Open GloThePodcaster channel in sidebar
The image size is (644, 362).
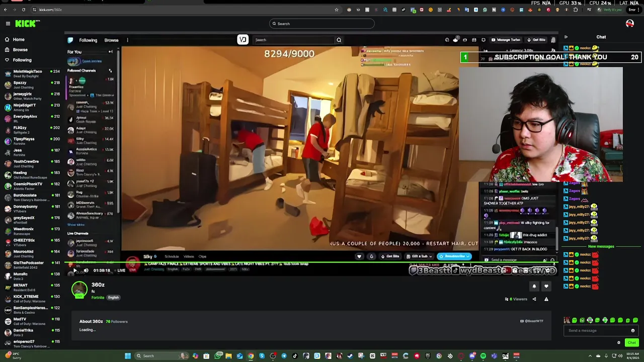coord(31,265)
